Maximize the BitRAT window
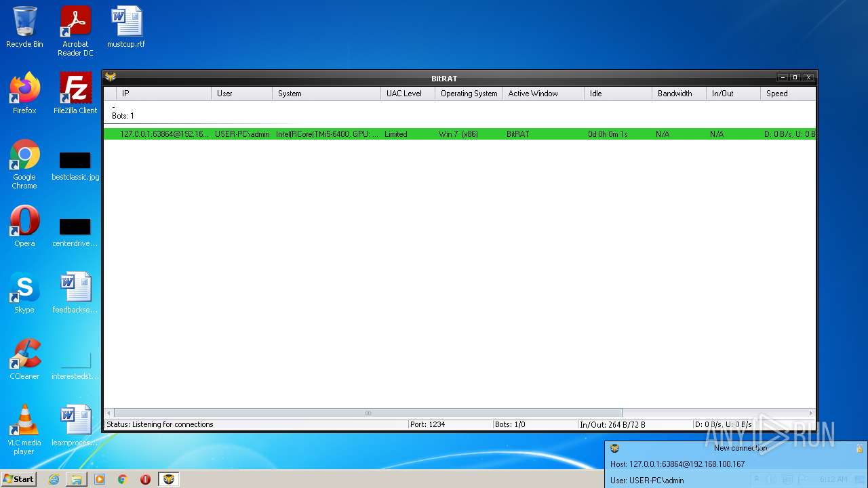 pyautogui.click(x=795, y=77)
